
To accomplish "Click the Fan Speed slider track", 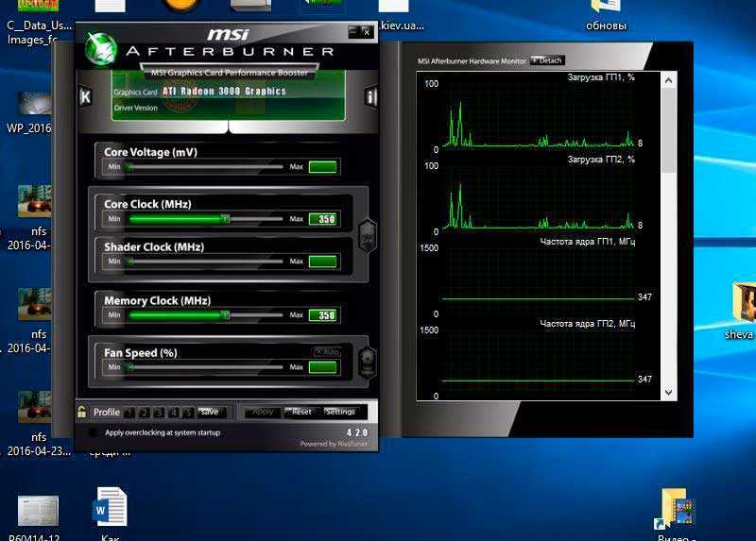I will (206, 367).
